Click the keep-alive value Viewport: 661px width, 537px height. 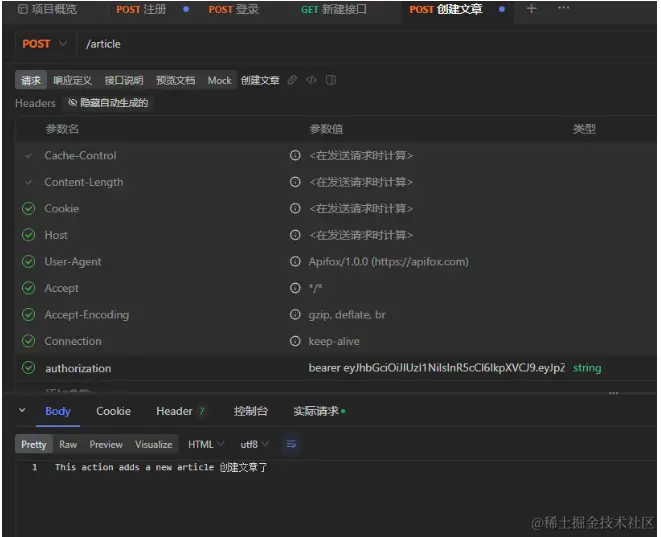tap(334, 341)
